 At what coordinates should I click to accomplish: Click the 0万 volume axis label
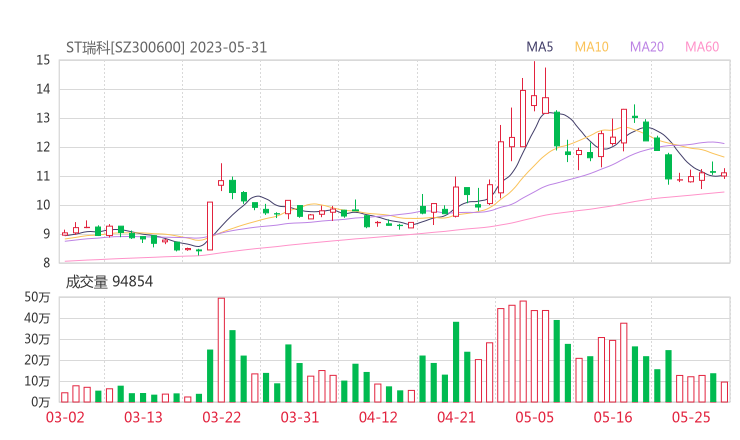[x=41, y=402]
